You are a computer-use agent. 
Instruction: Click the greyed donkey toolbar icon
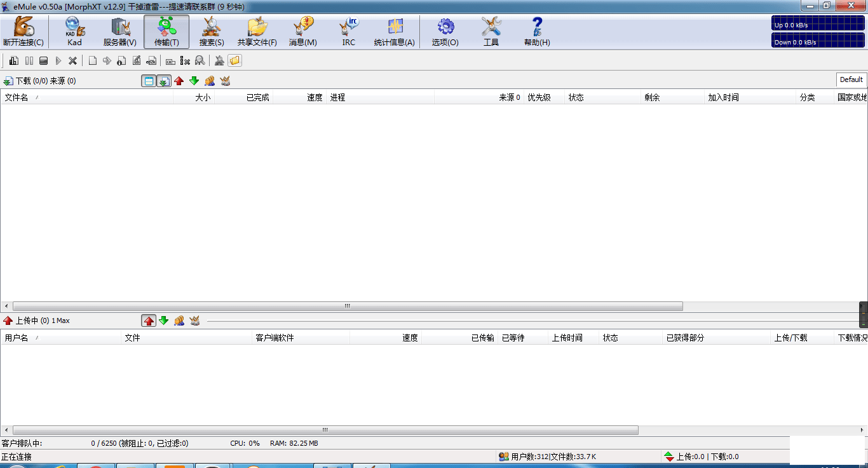[x=219, y=60]
